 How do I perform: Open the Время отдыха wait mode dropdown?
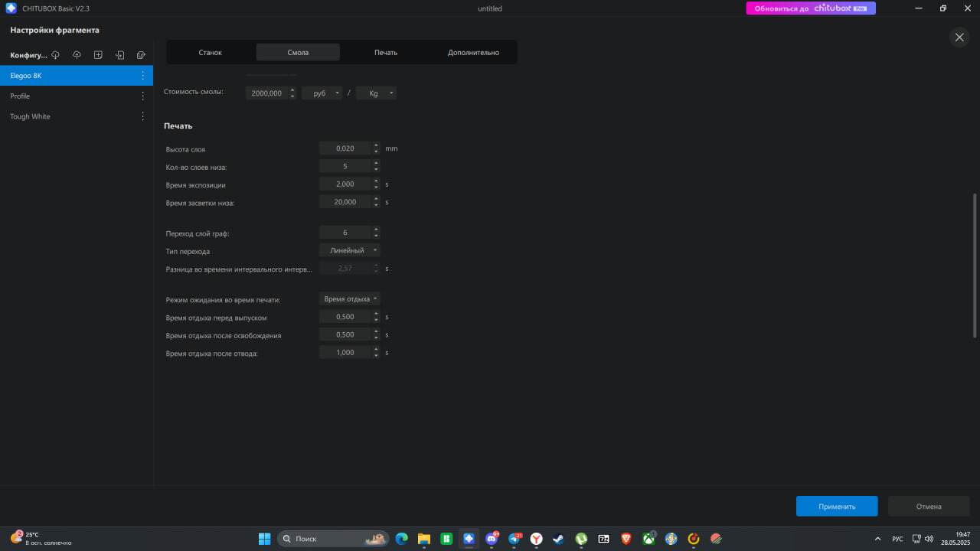tap(350, 299)
